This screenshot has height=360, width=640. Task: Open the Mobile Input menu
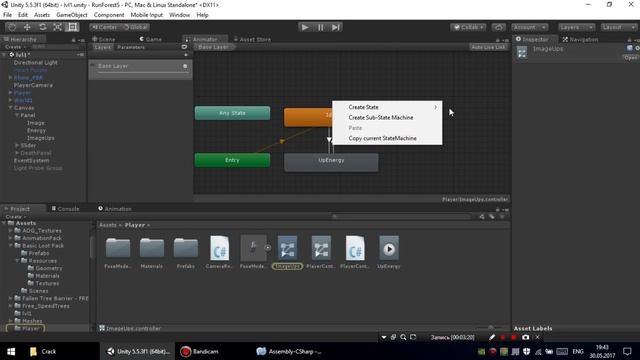[147, 15]
